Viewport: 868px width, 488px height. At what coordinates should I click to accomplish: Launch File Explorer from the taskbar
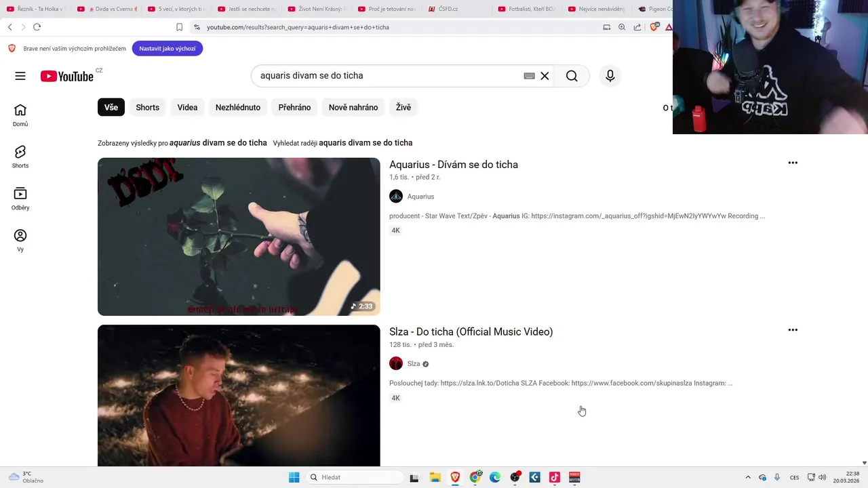point(435,477)
